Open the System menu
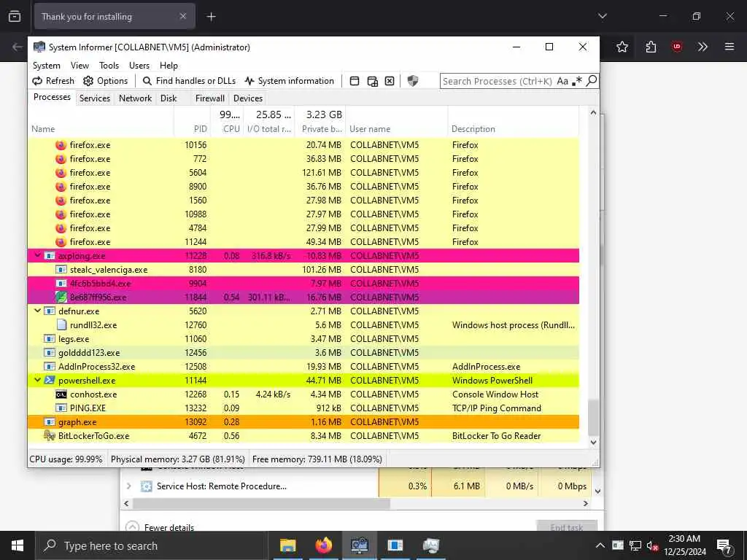The height and width of the screenshot is (560, 747). click(46, 65)
